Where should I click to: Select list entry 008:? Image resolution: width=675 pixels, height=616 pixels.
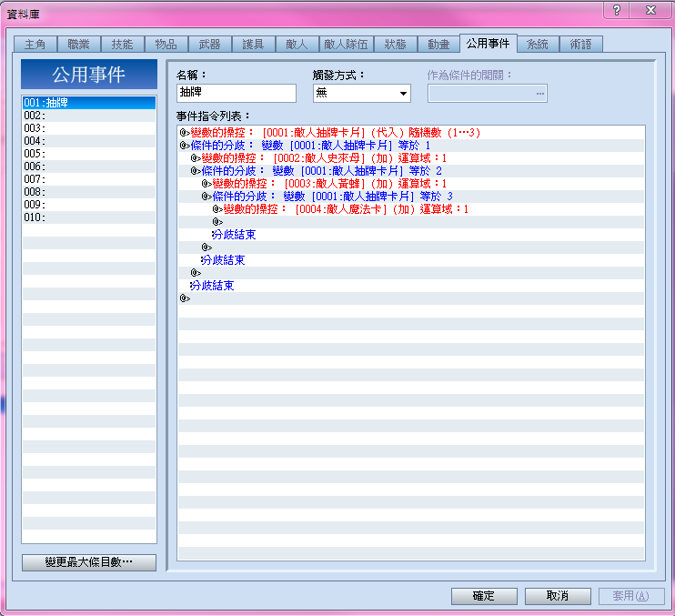coord(89,192)
